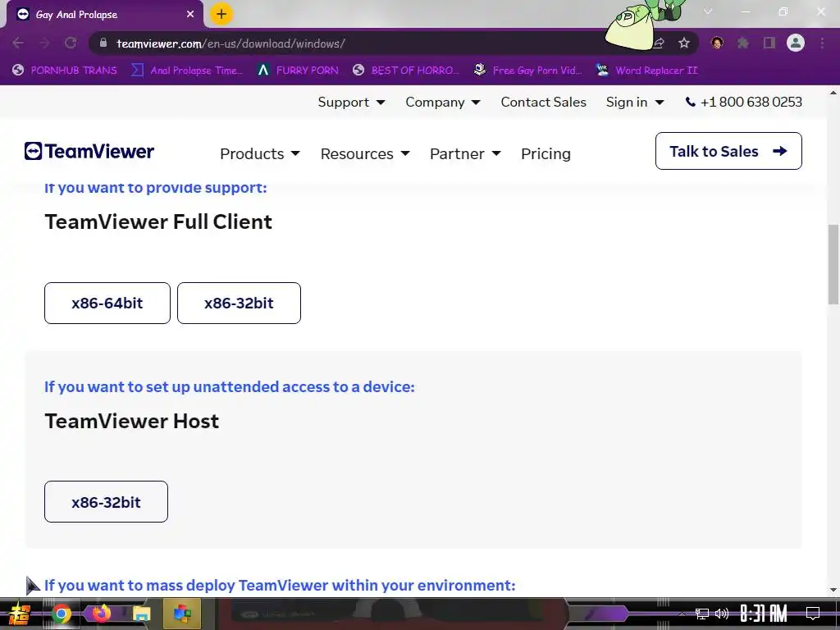This screenshot has height=630, width=840.
Task: Open the colorful squares app on taskbar
Action: (182, 614)
